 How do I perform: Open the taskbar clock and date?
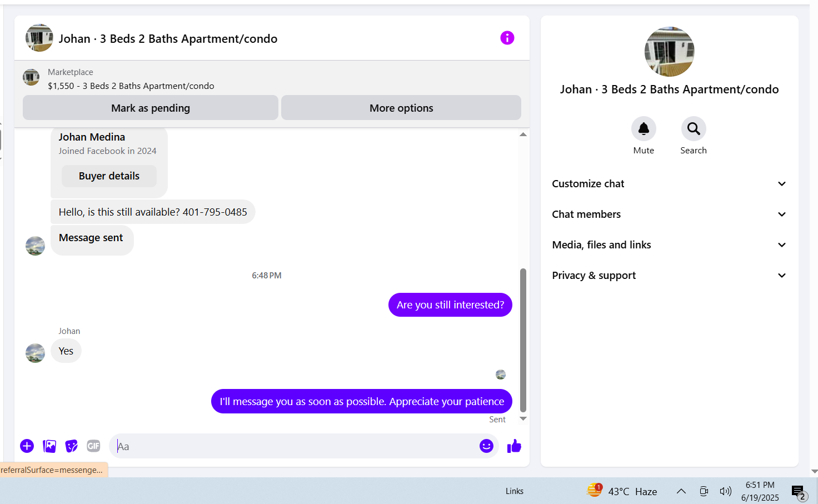[x=760, y=491]
